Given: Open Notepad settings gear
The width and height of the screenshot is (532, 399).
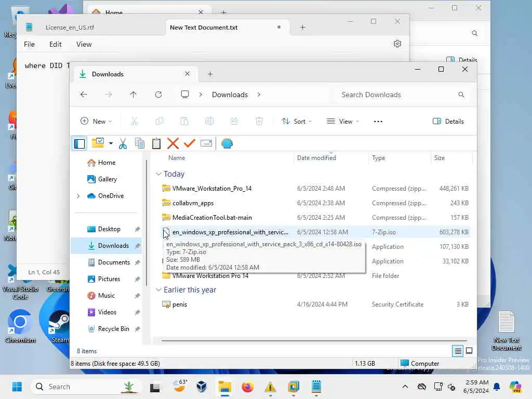Looking at the screenshot, I should 397,44.
